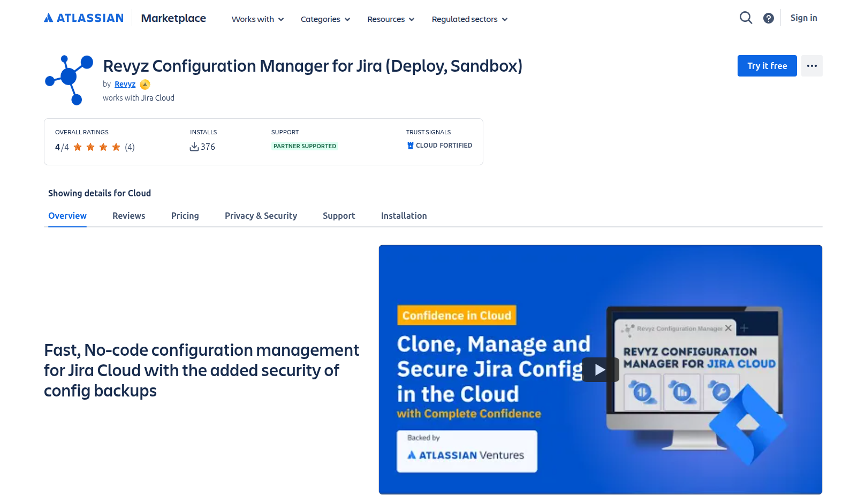The height and width of the screenshot is (504, 850).
Task: Click the search magnifier icon
Action: point(746,18)
